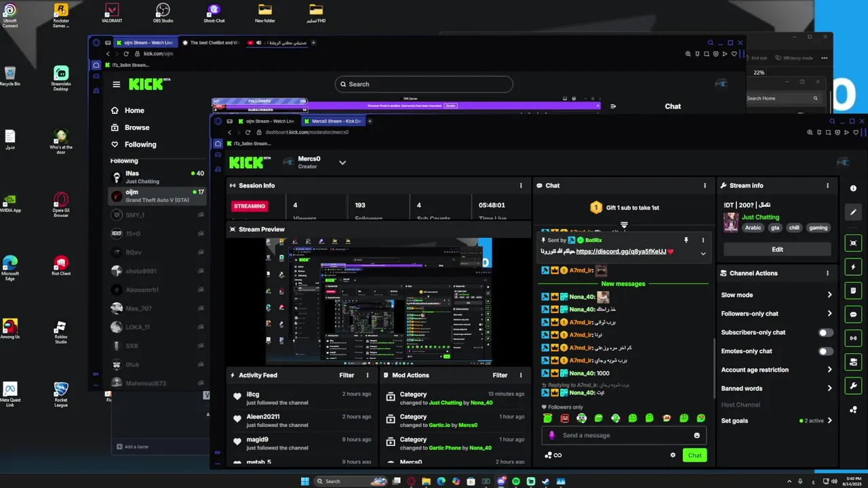Open Mod Actions three-dot options menu
This screenshot has width=868, height=488.
(521, 375)
